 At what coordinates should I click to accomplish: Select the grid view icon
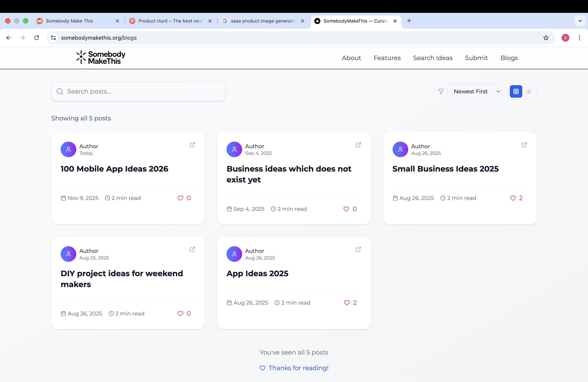coord(516,91)
